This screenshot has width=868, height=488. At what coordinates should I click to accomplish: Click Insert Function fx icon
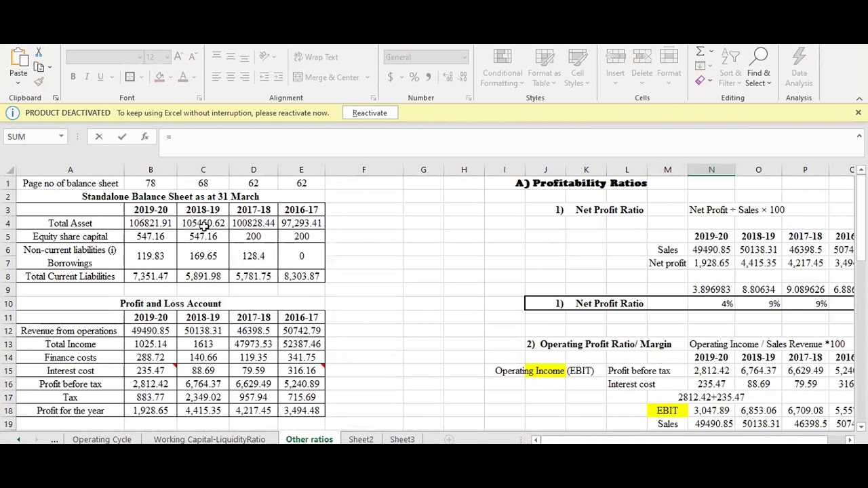144,137
